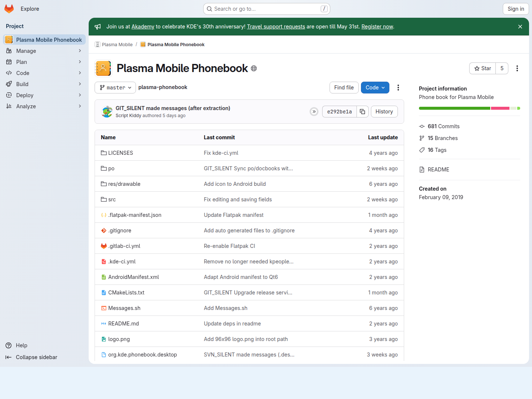
Task: Open the Code clone dropdown
Action: (375, 88)
